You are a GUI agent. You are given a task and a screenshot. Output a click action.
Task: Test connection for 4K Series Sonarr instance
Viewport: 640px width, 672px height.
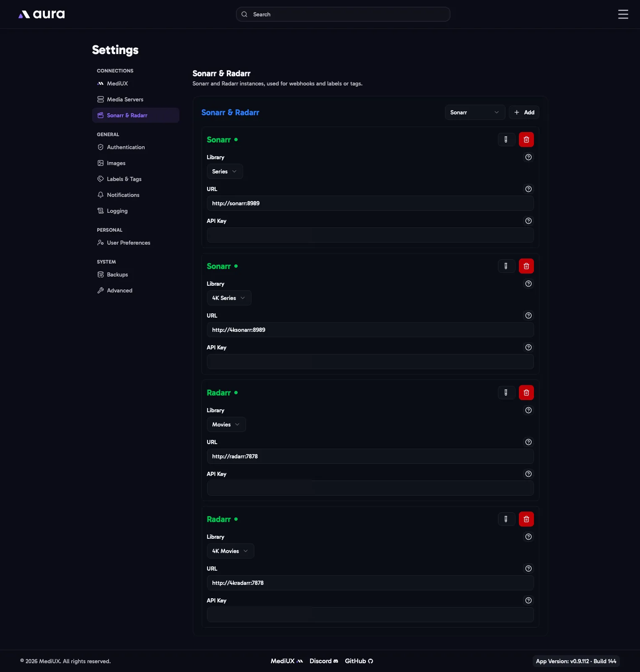[x=506, y=266]
